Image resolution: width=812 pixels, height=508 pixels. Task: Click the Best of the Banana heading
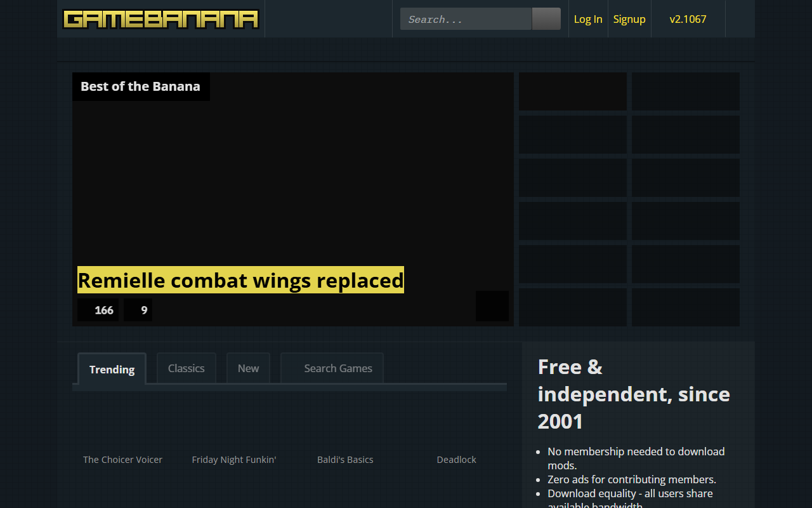coord(141,86)
